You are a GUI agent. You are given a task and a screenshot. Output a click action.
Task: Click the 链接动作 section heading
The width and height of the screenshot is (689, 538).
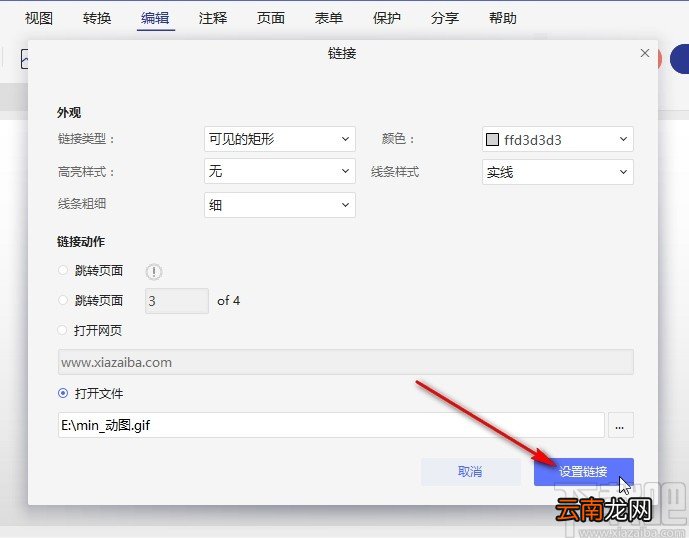click(80, 241)
